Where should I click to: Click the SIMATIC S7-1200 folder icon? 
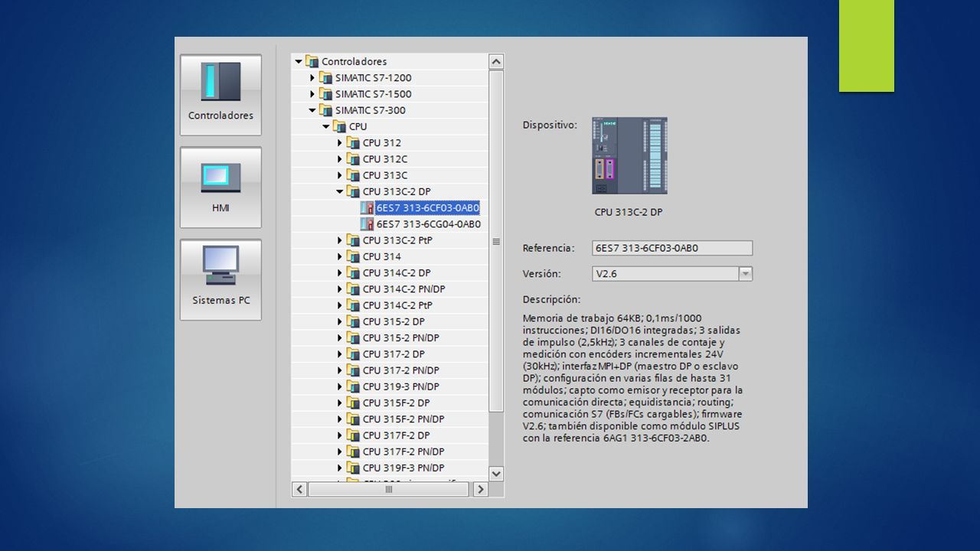click(x=325, y=77)
